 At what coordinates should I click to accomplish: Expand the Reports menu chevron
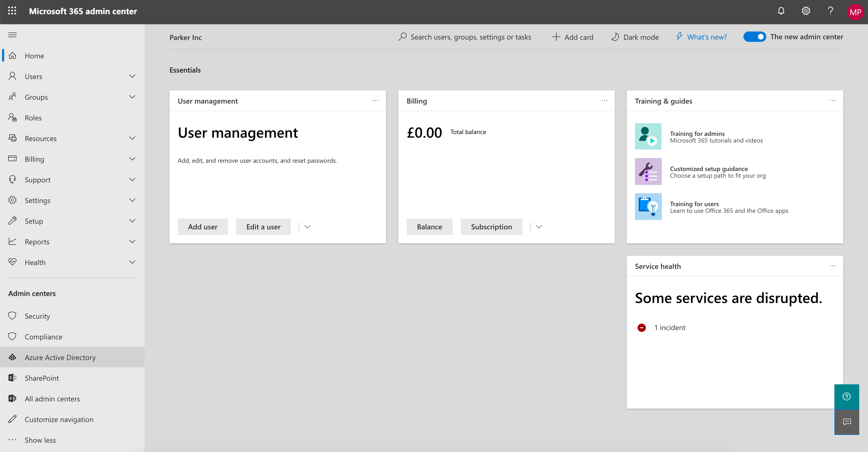pos(133,241)
